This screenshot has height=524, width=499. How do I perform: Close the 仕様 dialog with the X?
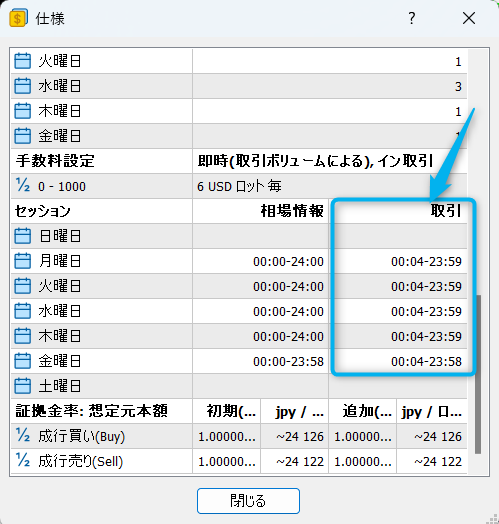pyautogui.click(x=469, y=18)
